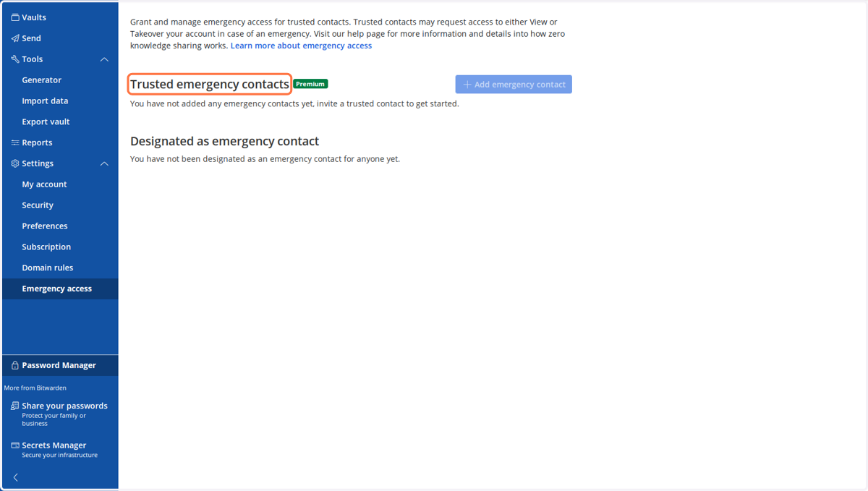Screen dimensions: 868x491
Task: Follow the Learn more about emergency access link
Action: click(x=301, y=46)
